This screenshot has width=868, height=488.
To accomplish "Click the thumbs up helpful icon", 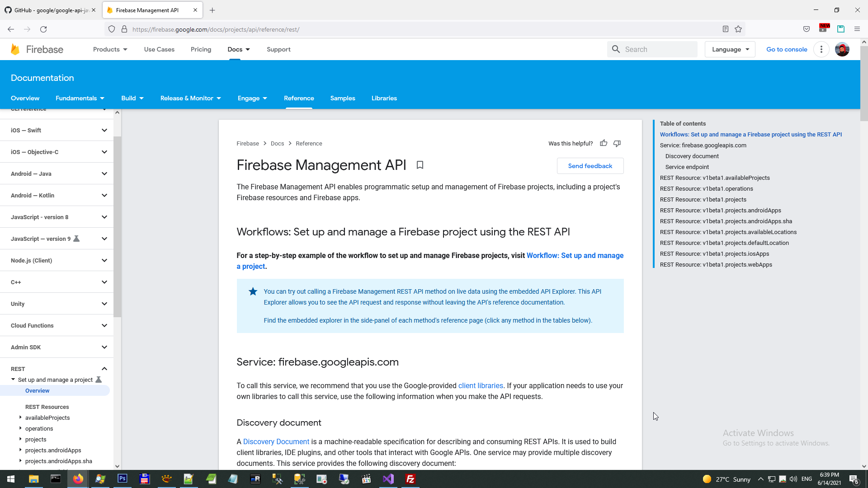I will pyautogui.click(x=604, y=143).
